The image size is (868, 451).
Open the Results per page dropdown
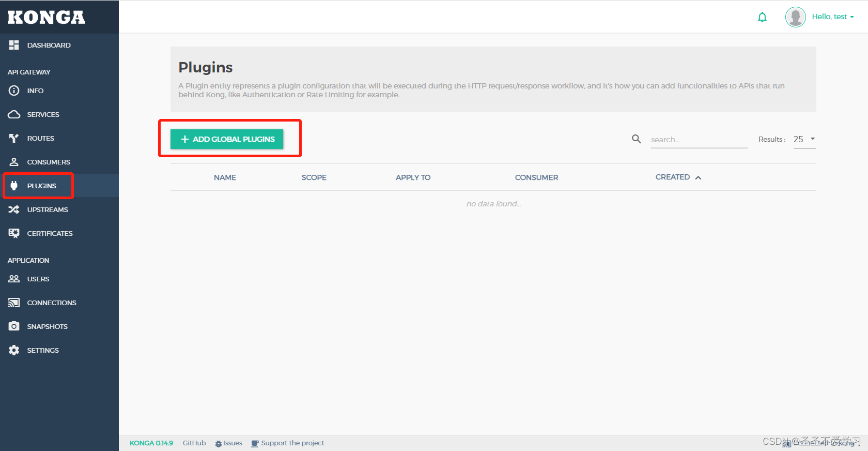(x=804, y=139)
